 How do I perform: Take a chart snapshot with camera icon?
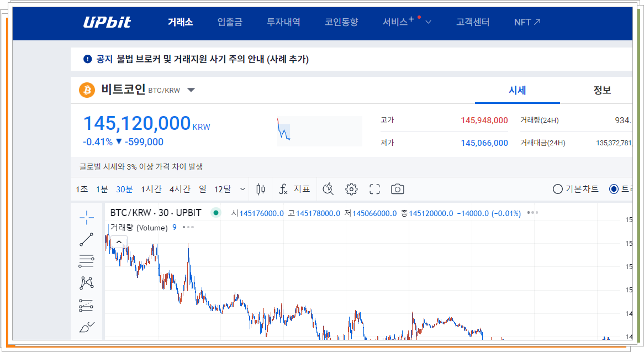pyautogui.click(x=397, y=190)
